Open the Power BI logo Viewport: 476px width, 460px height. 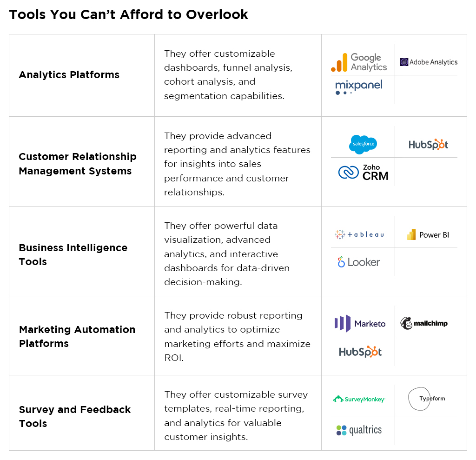[428, 235]
